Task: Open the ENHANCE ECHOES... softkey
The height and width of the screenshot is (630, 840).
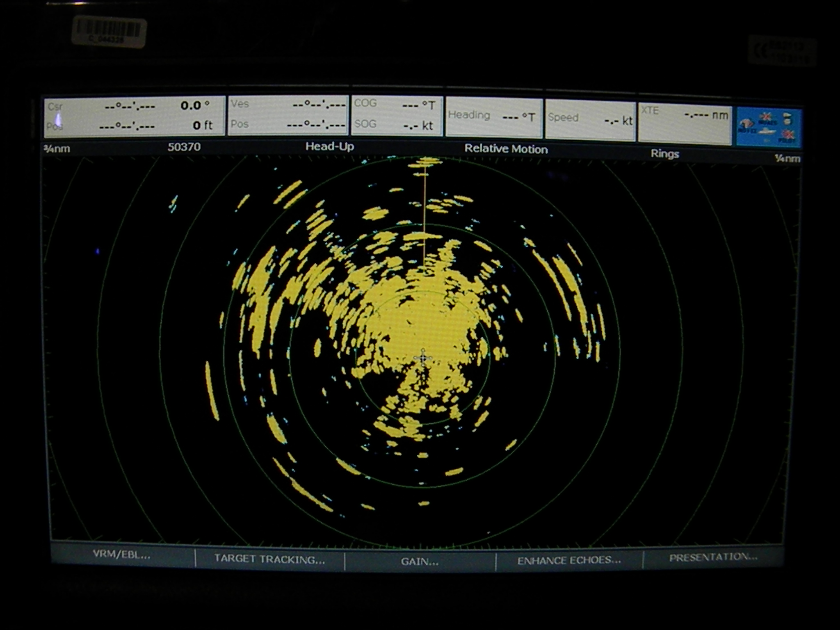Action: coord(569,560)
